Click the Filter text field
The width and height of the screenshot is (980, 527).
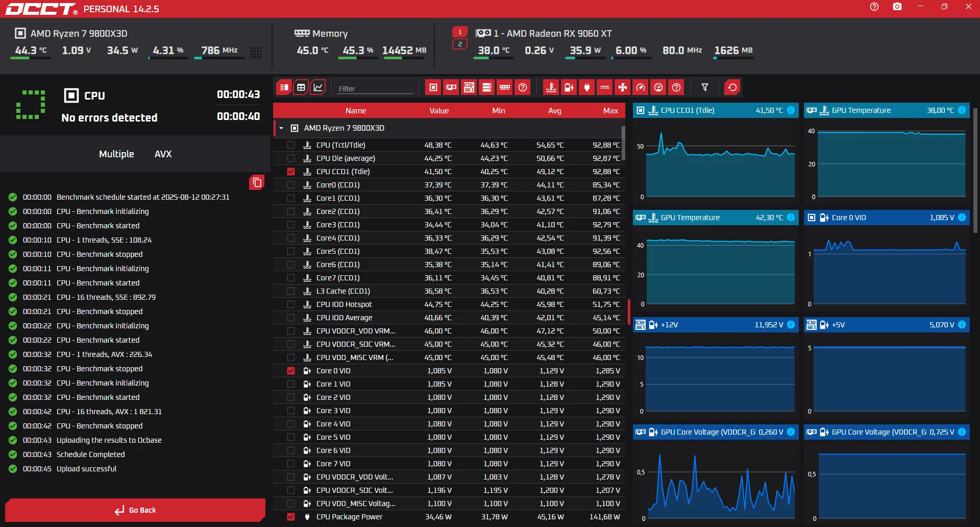375,88
